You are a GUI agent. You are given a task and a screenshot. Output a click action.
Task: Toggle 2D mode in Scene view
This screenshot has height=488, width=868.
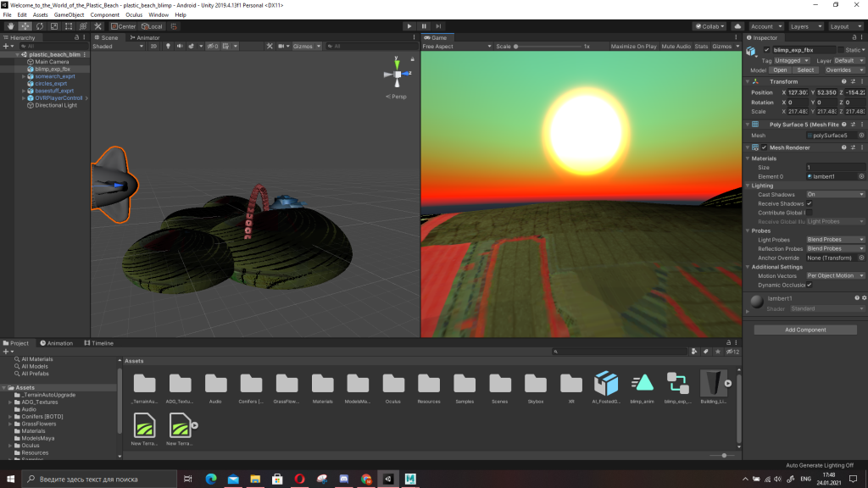coord(154,47)
